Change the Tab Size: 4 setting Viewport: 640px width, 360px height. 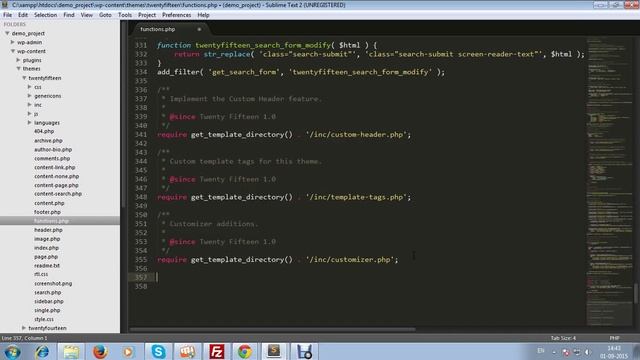(563, 338)
